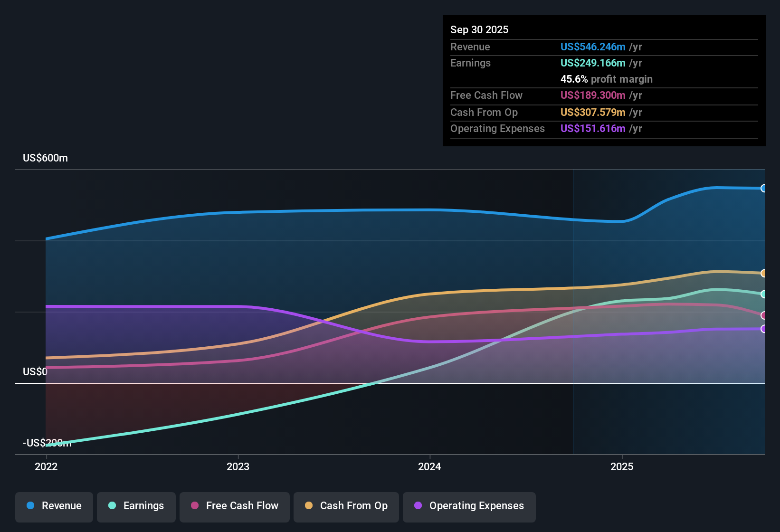
Task: Toggle the Operating Expenses series visibility
Action: [469, 506]
